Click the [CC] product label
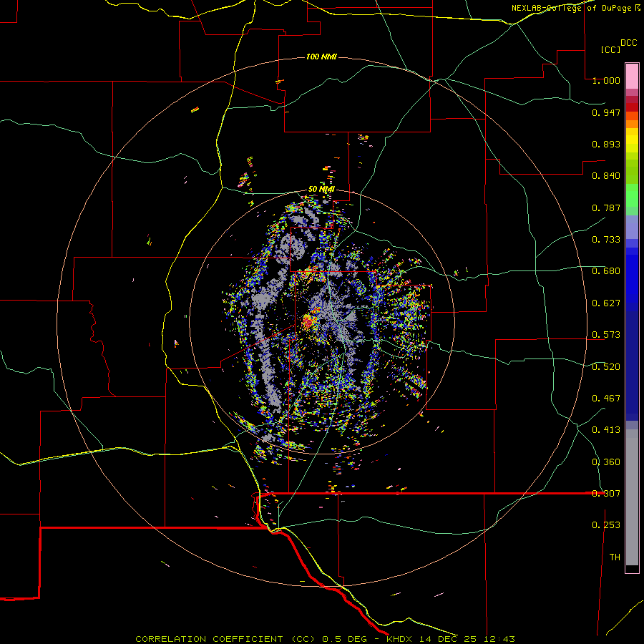The height and width of the screenshot is (644, 644). [x=610, y=49]
